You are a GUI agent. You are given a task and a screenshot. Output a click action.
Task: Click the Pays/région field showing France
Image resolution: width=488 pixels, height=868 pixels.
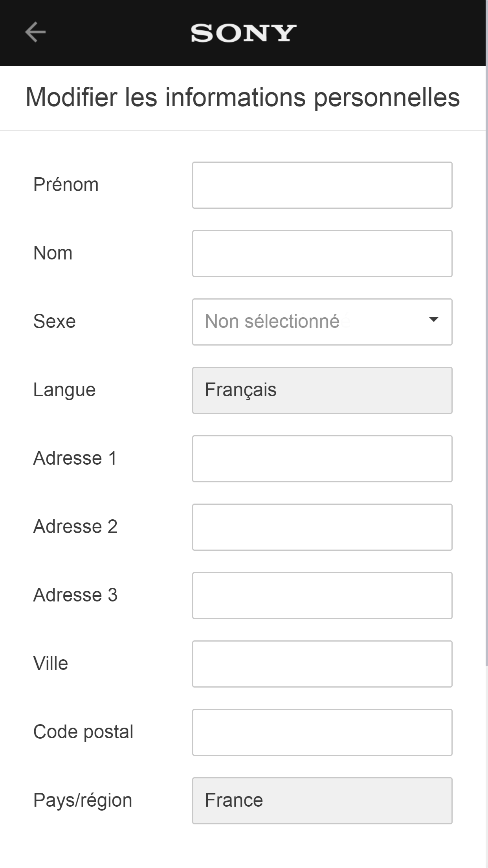[x=322, y=801]
